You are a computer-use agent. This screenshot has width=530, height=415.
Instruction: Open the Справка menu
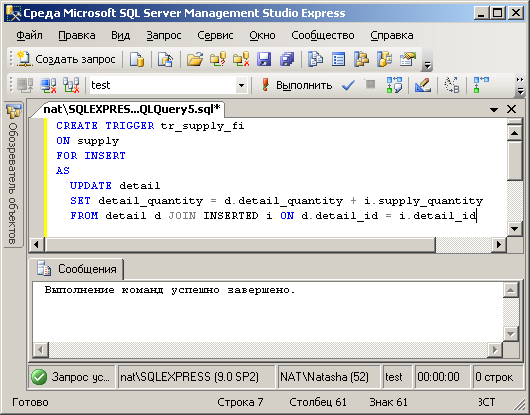tap(392, 35)
